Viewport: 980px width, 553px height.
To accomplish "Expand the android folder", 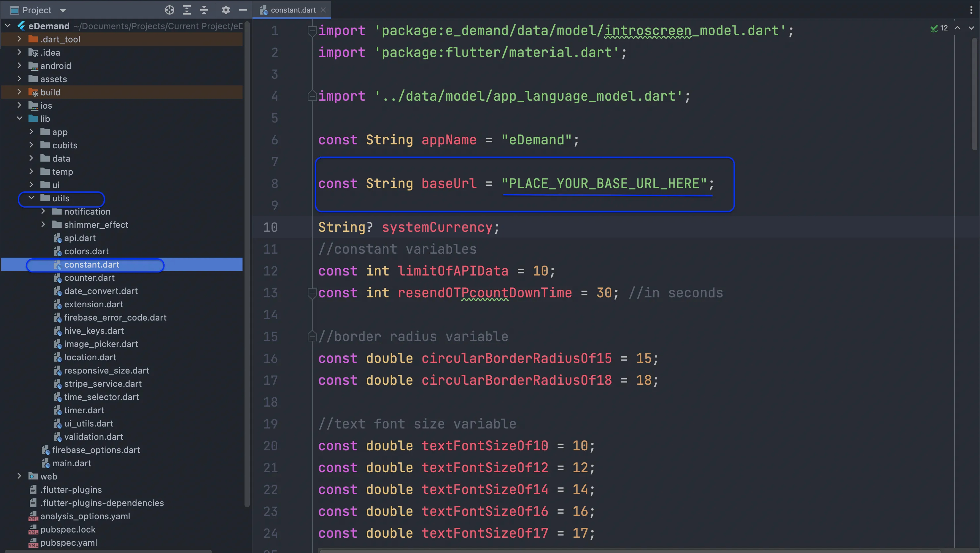I will pos(20,66).
